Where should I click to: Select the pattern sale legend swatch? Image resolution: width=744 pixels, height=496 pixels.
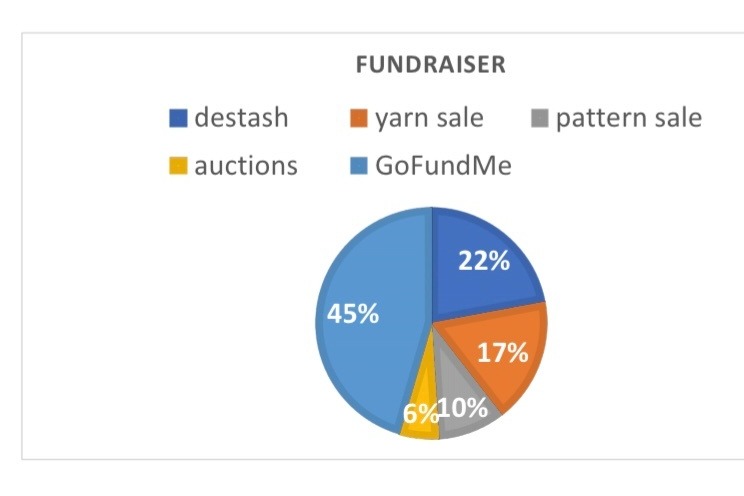(x=540, y=118)
